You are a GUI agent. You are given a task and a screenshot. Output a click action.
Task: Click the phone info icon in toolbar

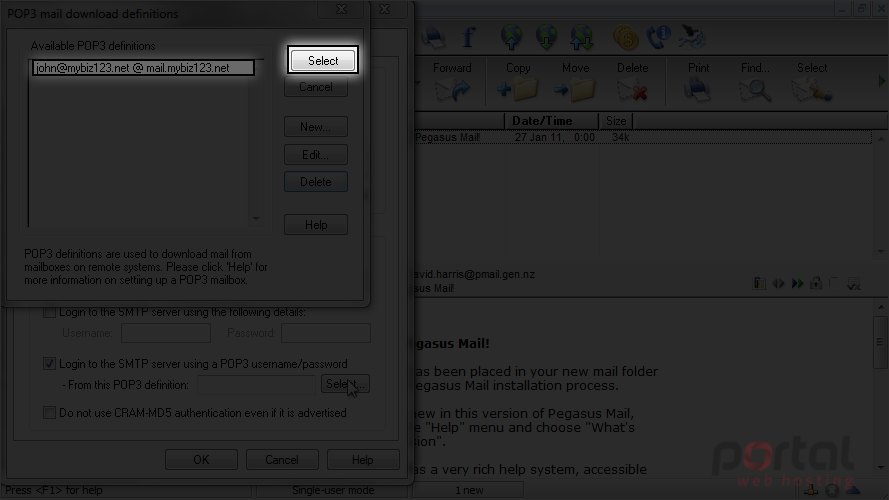coord(659,37)
